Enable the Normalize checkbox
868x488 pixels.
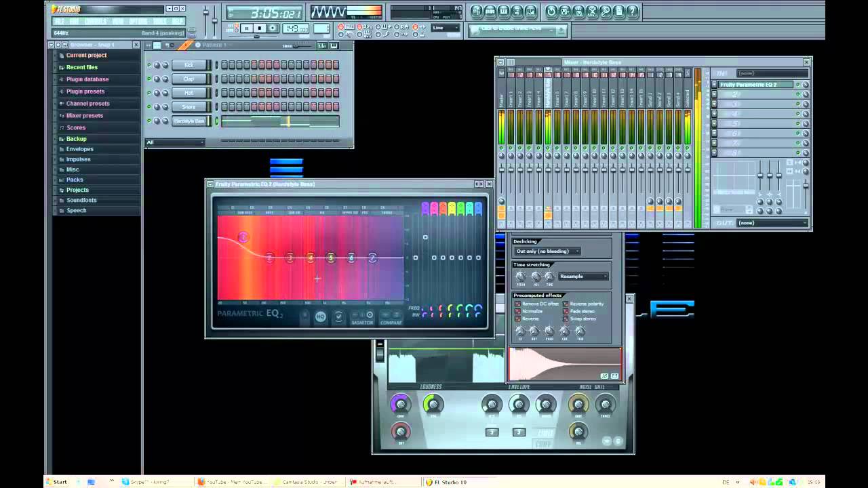(517, 311)
